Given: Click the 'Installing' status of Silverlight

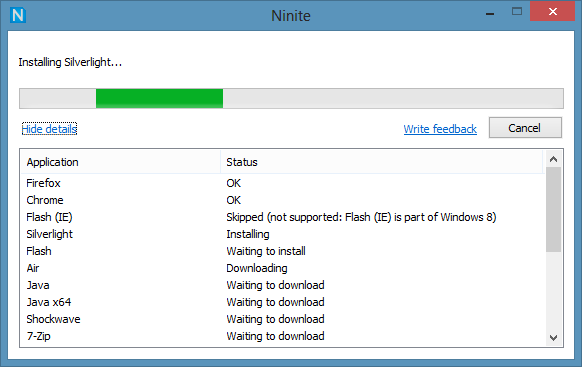Looking at the screenshot, I should pos(248,234).
